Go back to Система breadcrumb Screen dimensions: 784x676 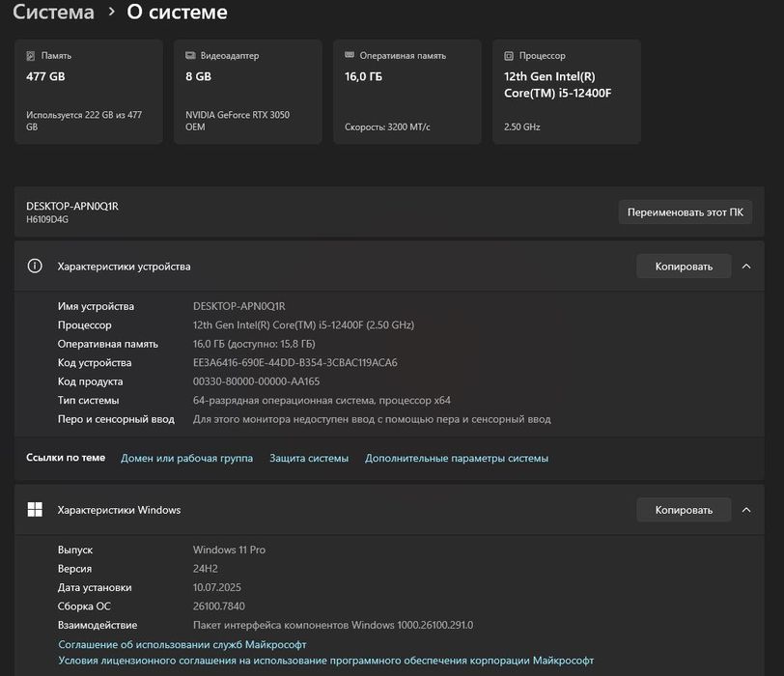click(x=53, y=12)
